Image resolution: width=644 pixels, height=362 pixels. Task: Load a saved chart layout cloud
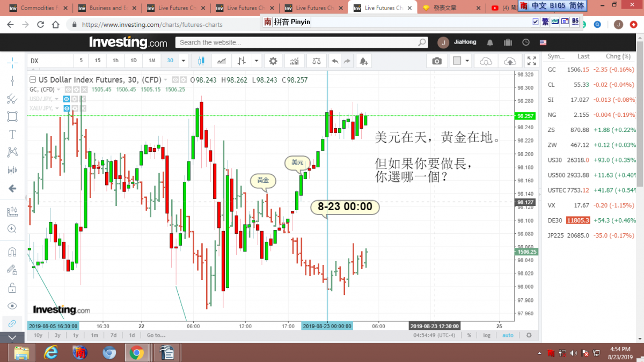pos(486,61)
